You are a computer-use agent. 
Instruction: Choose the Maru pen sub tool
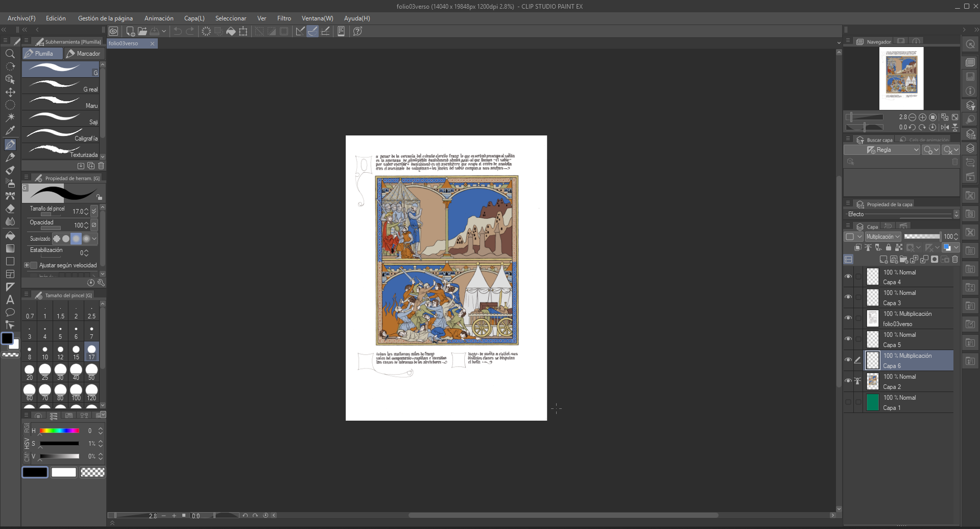click(x=61, y=102)
